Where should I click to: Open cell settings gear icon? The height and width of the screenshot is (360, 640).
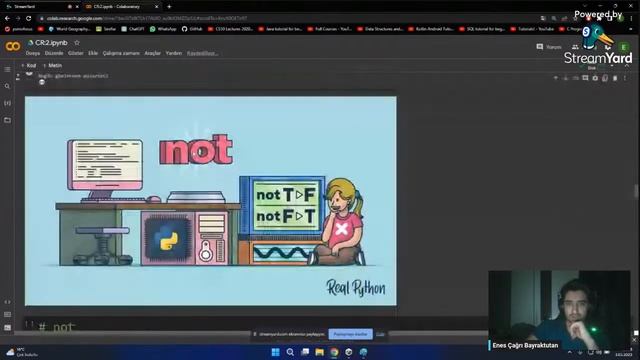(x=595, y=78)
